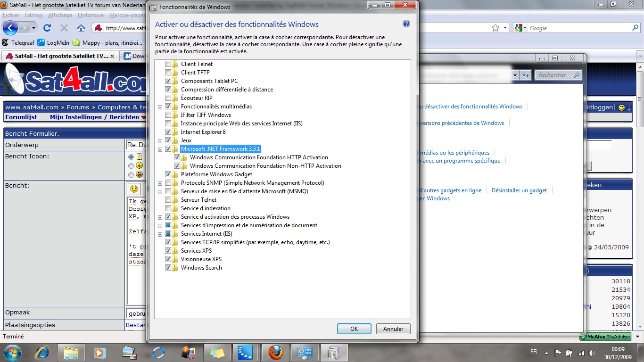Expand Service d'activation des processus Windows
Screen dimensions: 644x362
160,217
